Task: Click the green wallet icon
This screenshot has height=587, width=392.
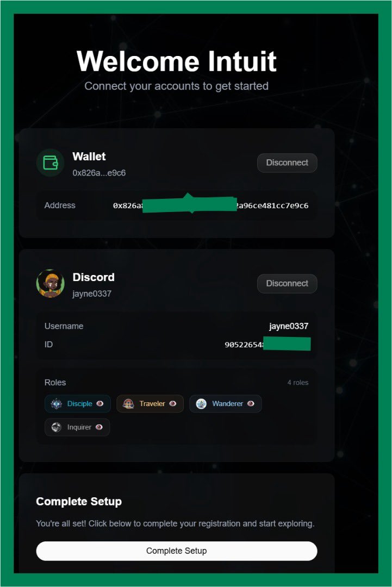Action: [51, 163]
